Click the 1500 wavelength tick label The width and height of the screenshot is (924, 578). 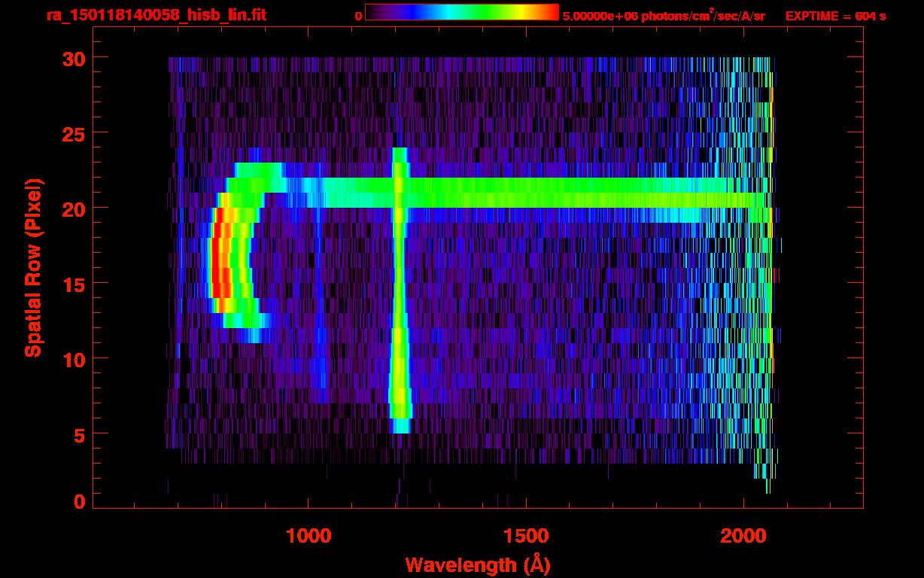[526, 536]
